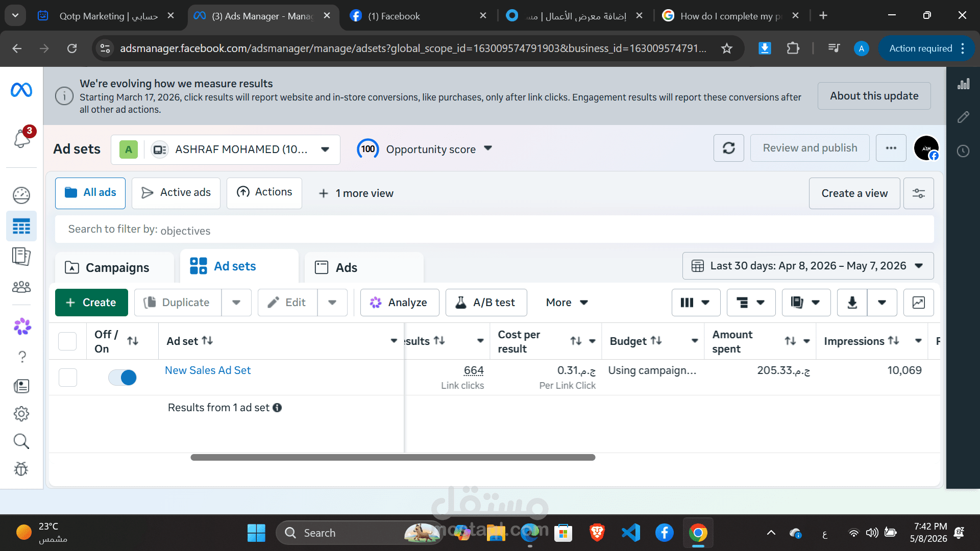Open the charts view icon in toolbar
The height and width of the screenshot is (551, 980).
pos(919,303)
